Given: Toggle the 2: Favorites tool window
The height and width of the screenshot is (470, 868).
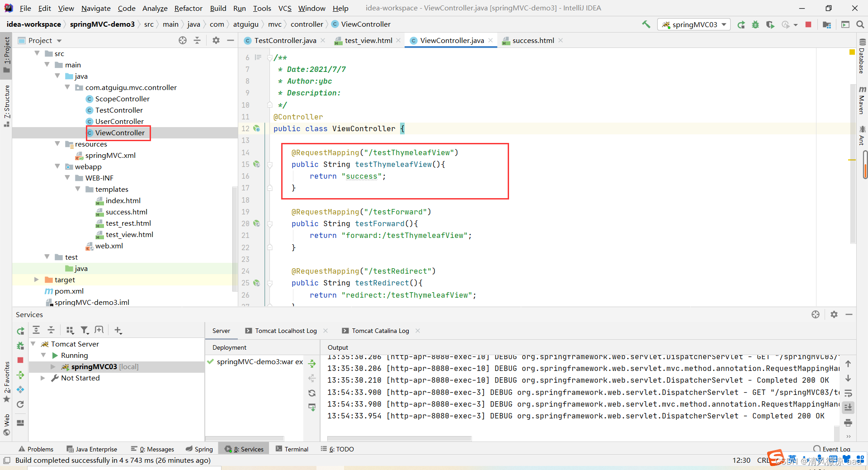Looking at the screenshot, I should coord(6,382).
